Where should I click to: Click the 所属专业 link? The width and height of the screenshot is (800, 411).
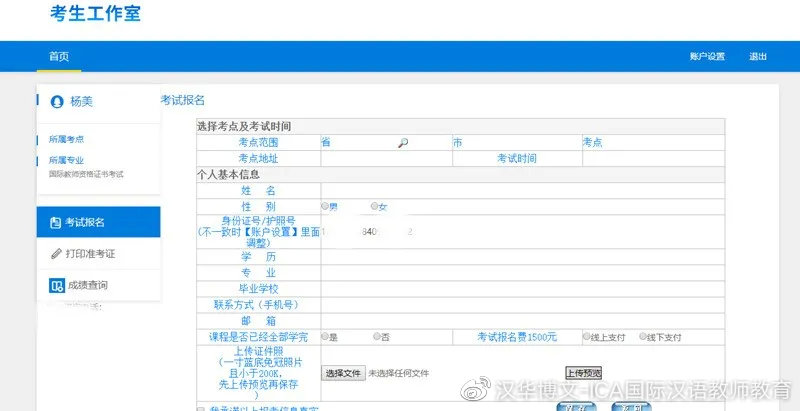pos(66,160)
